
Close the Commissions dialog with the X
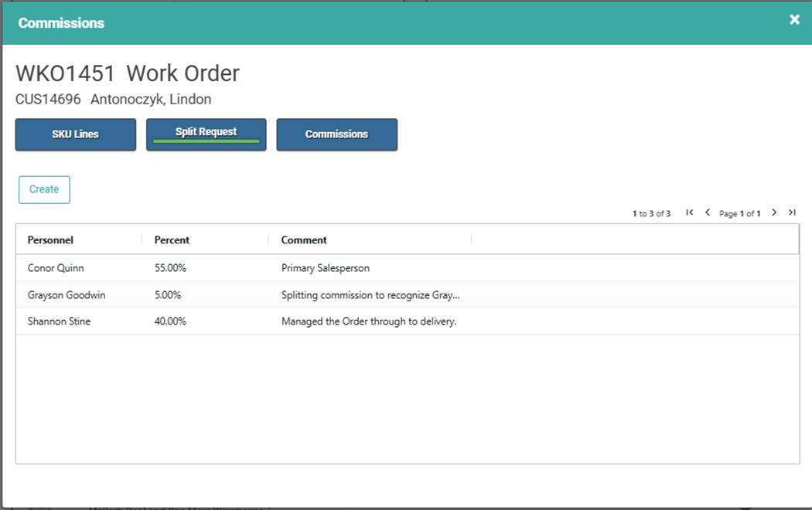794,20
